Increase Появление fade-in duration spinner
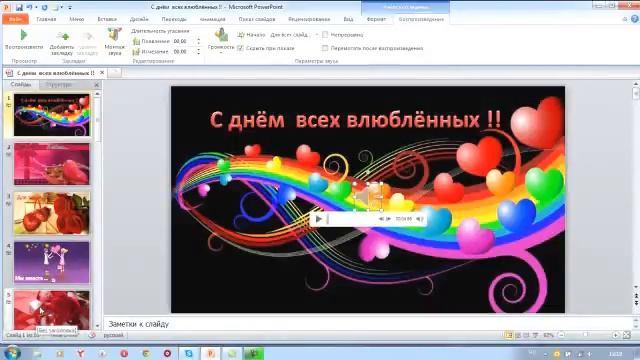This screenshot has width=640, height=360. [x=199, y=39]
